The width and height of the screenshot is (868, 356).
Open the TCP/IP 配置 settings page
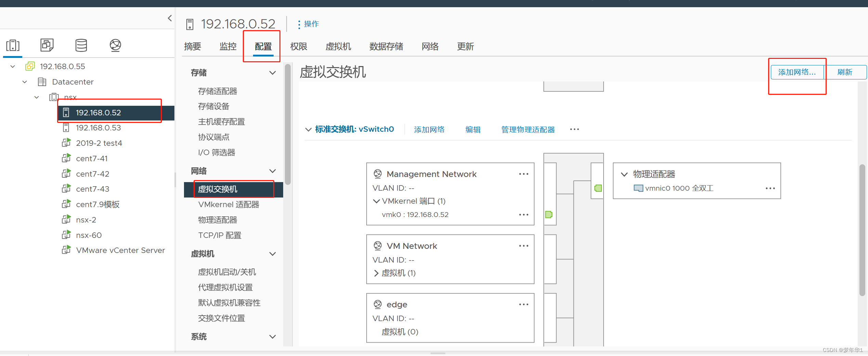(x=220, y=235)
